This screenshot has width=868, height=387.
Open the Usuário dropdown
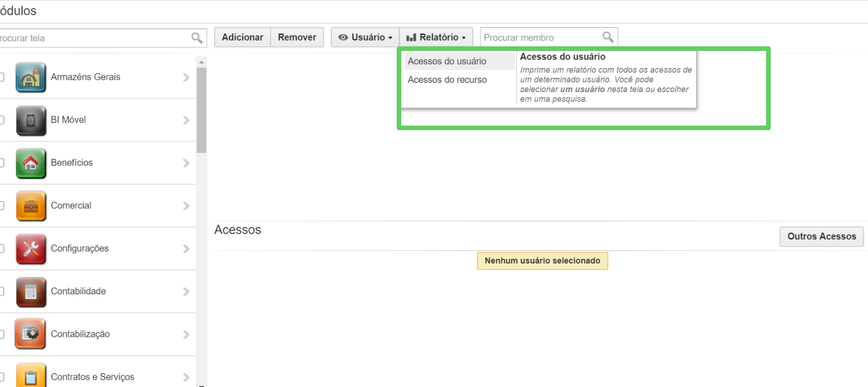(x=365, y=38)
